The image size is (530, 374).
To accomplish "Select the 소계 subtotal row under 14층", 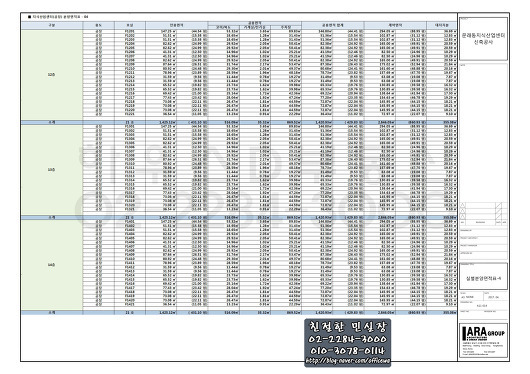I will click(x=239, y=313).
